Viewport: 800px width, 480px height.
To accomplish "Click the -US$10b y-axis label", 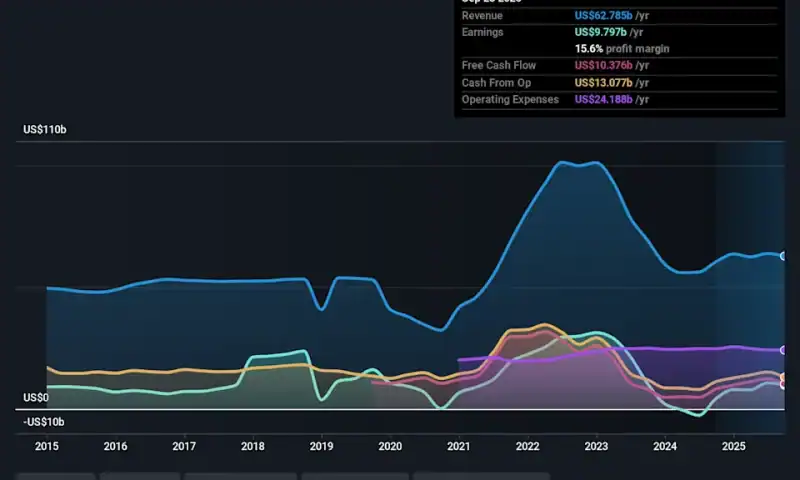I will (x=43, y=422).
